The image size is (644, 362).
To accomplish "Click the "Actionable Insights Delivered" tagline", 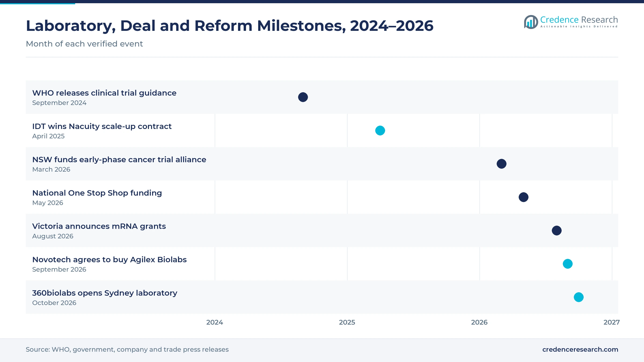I will click(579, 27).
